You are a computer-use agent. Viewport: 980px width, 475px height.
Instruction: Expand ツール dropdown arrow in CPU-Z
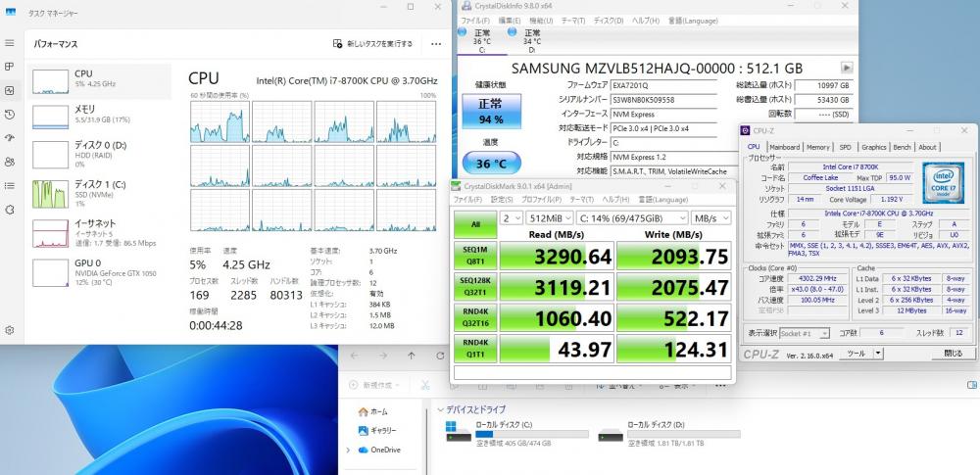coord(878,354)
